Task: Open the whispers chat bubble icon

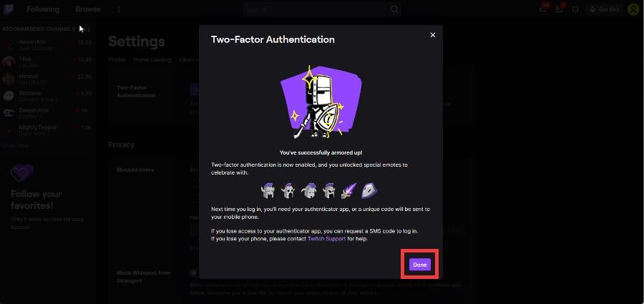Action: coord(575,9)
